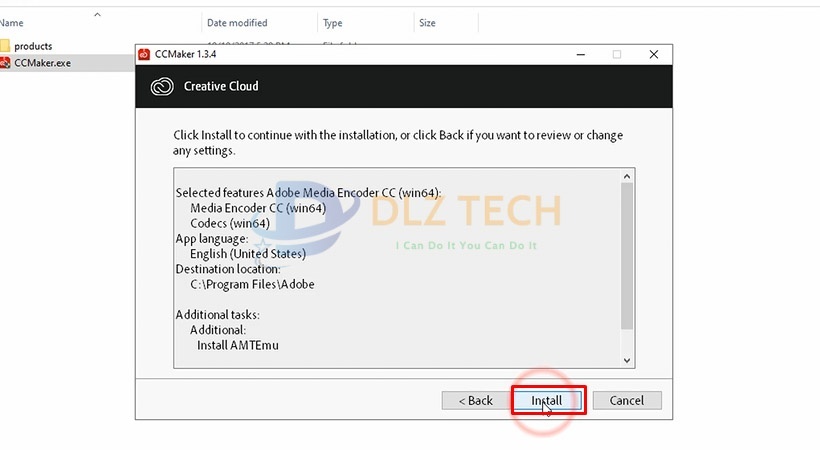Viewport: 820px width, 450px height.
Task: Sort Explorer list by Name column
Action: pyautogui.click(x=12, y=23)
